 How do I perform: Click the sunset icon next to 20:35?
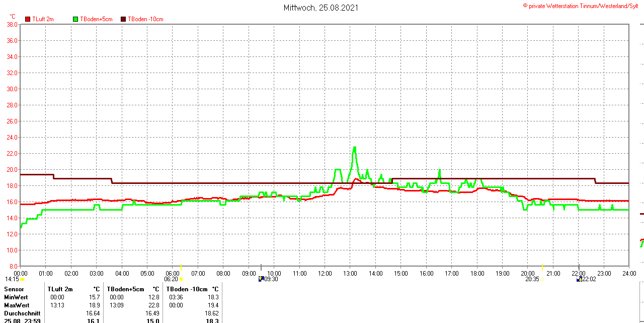coord(542,279)
